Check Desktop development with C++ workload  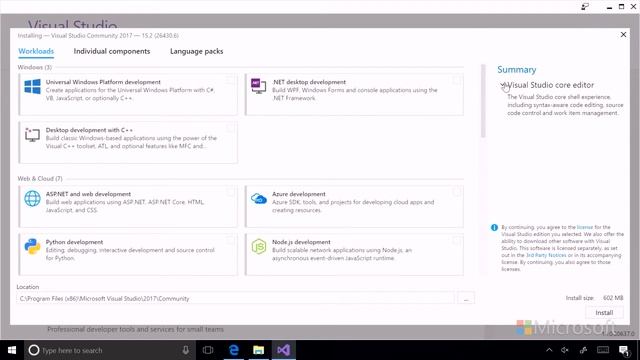click(230, 128)
